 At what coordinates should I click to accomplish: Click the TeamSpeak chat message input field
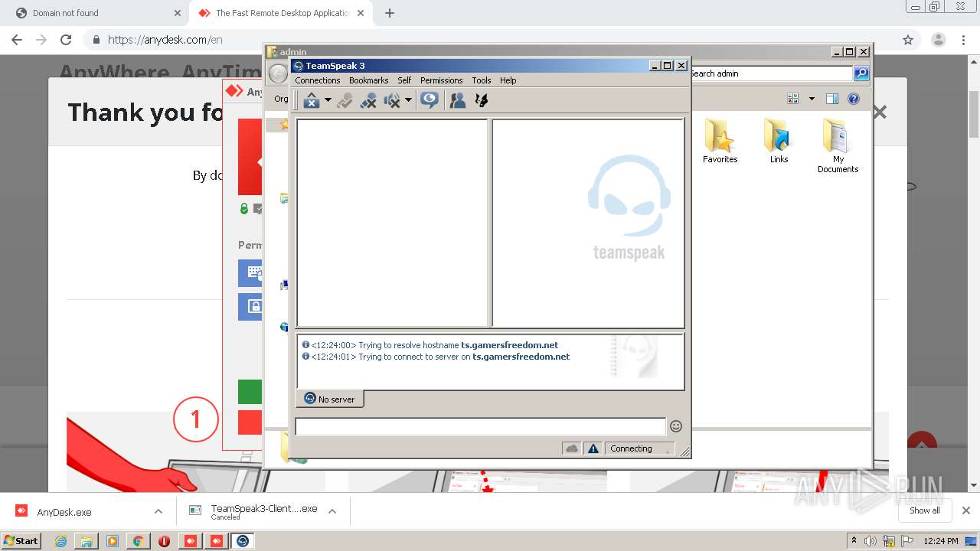tap(481, 426)
